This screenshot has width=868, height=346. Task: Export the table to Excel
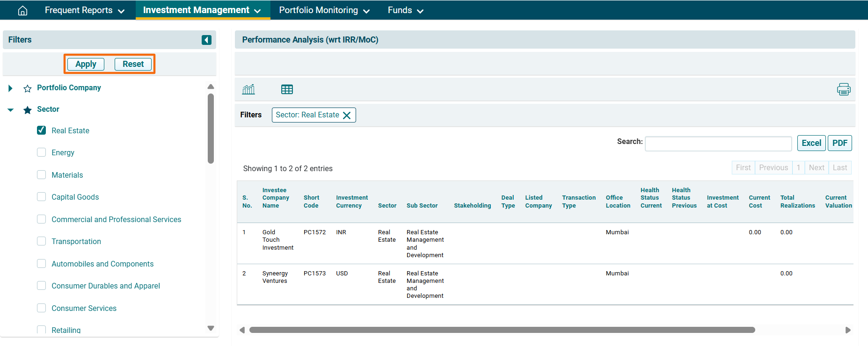811,143
